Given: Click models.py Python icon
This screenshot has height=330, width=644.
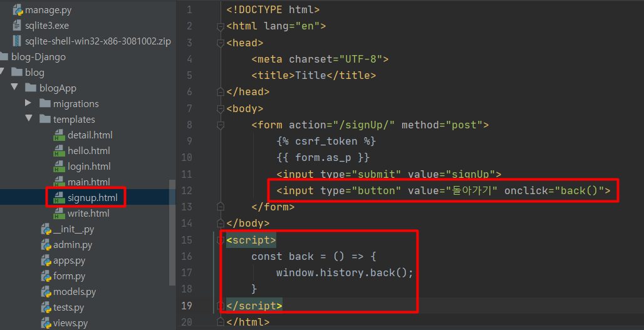Looking at the screenshot, I should [46, 291].
